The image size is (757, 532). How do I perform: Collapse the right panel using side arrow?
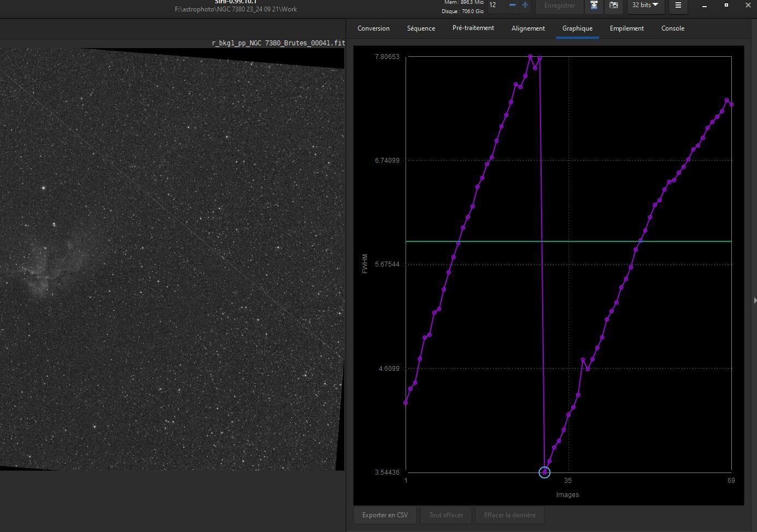[x=754, y=300]
